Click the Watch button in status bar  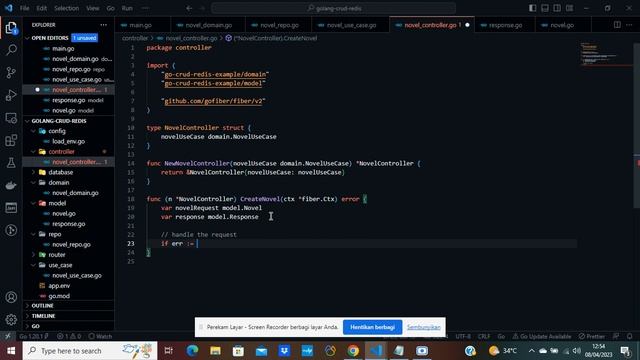tap(100, 336)
